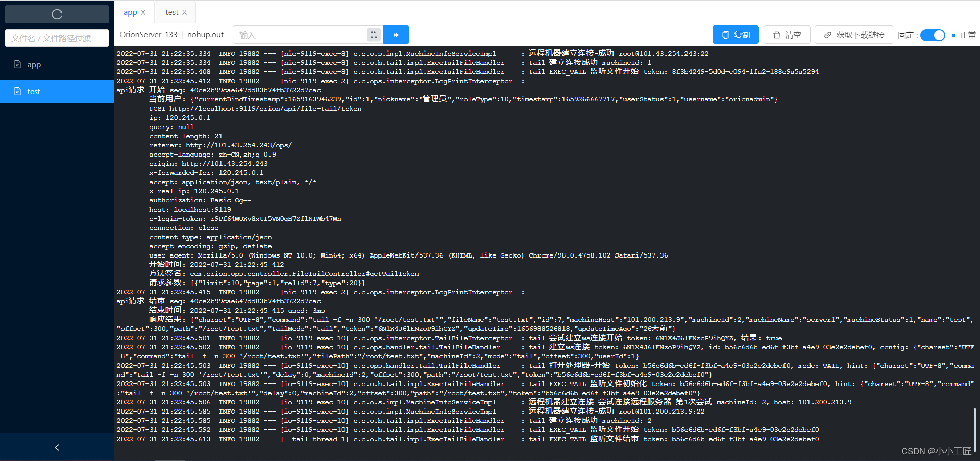Close the app tab
The height and width of the screenshot is (461, 980).
tap(143, 12)
